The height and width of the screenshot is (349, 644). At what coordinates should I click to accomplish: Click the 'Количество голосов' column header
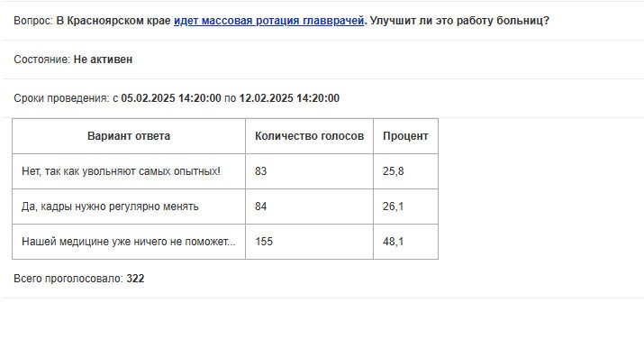tap(309, 136)
